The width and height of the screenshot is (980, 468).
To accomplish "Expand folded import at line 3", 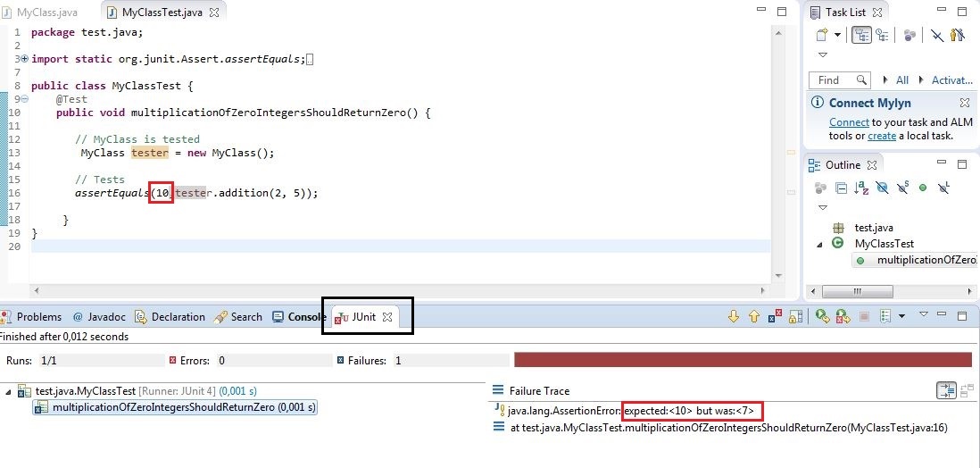I will pos(24,59).
